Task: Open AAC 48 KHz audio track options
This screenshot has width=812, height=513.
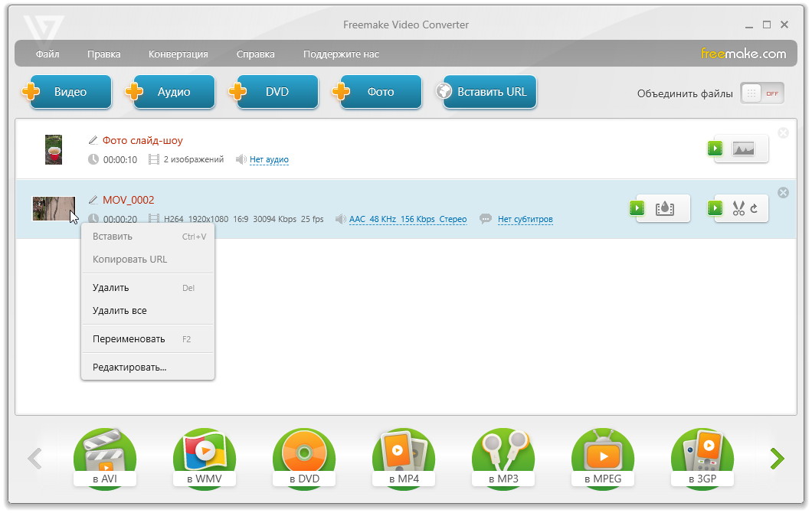Action: [408, 219]
